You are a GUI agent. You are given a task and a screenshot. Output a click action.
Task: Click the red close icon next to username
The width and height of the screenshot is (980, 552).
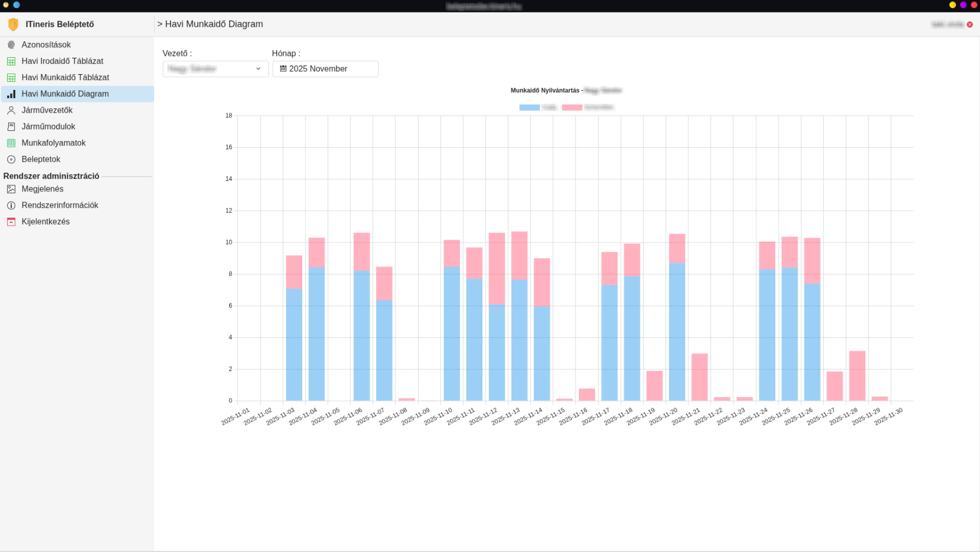click(970, 25)
